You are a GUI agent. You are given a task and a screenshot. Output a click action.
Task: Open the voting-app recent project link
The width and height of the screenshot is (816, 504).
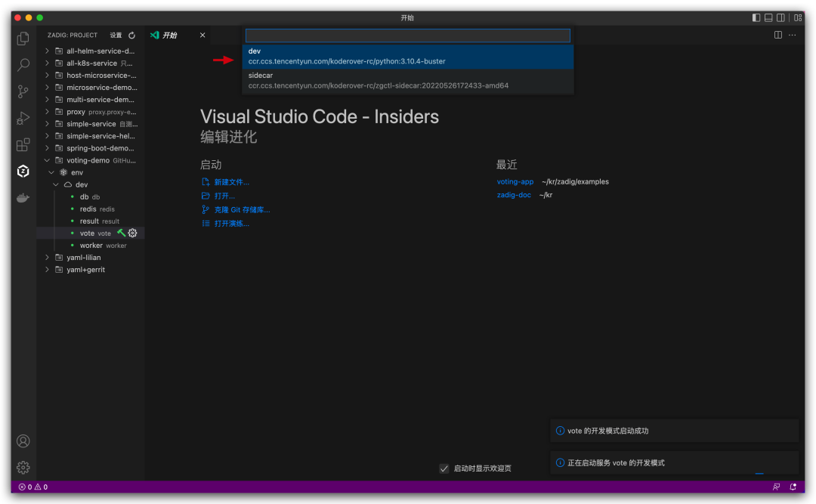point(515,181)
